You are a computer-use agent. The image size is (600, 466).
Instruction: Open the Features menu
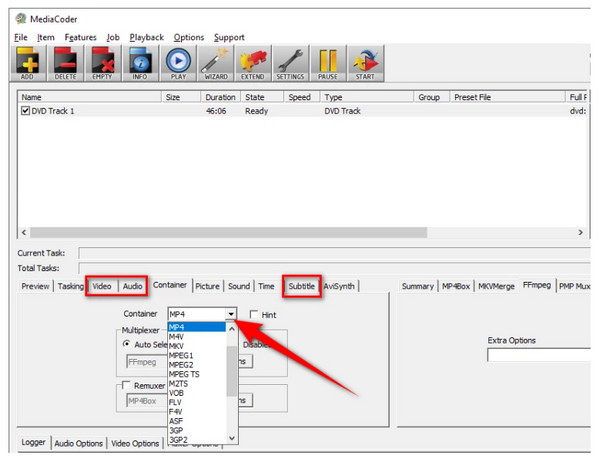coord(80,37)
